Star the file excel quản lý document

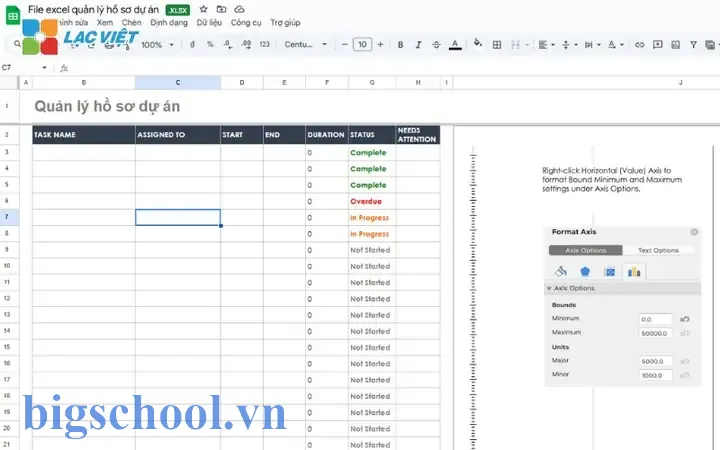[x=203, y=9]
